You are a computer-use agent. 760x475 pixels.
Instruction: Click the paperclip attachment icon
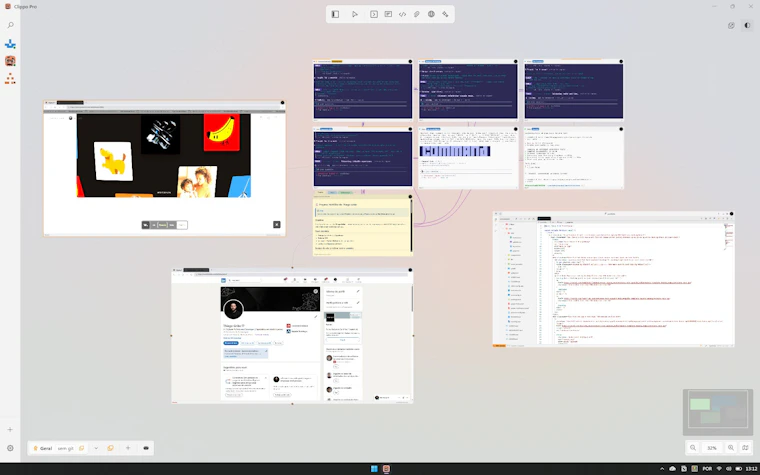click(417, 15)
